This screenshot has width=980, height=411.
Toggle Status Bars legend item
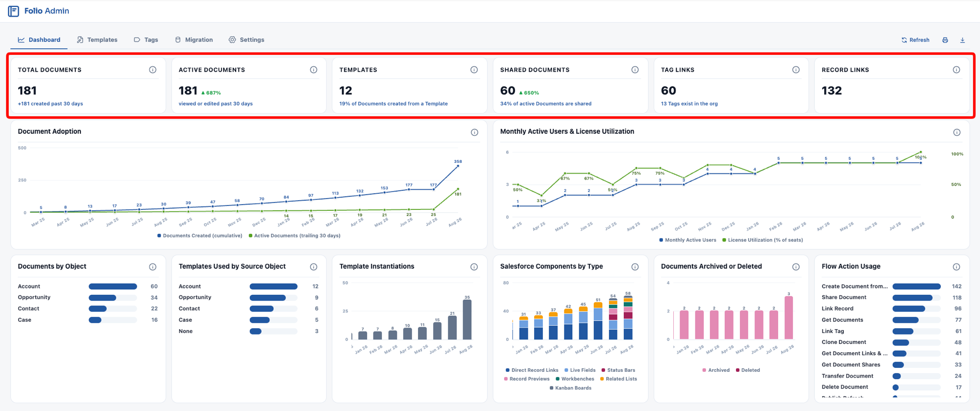click(x=618, y=370)
